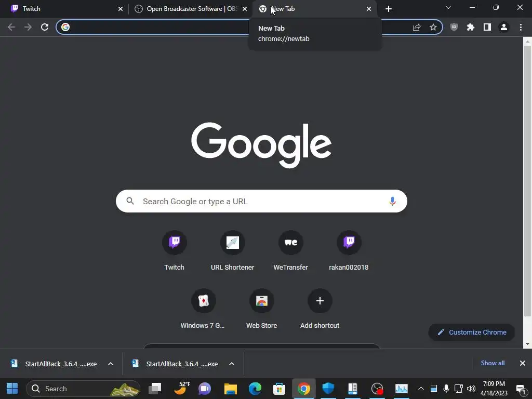This screenshot has width=532, height=399.
Task: Close the New Tab tab
Action: [x=369, y=9]
